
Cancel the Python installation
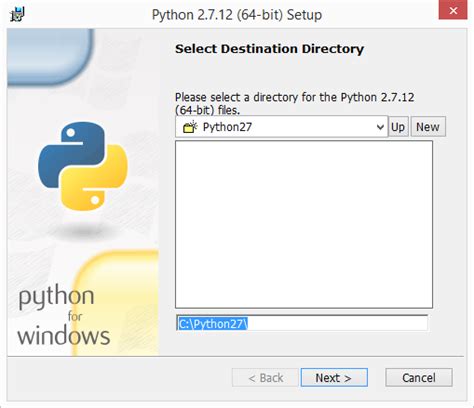click(419, 378)
